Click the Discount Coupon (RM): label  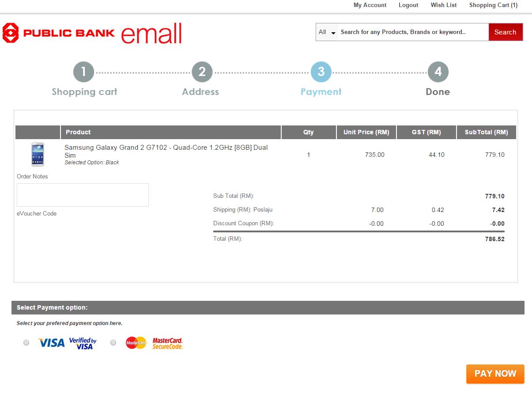click(244, 223)
